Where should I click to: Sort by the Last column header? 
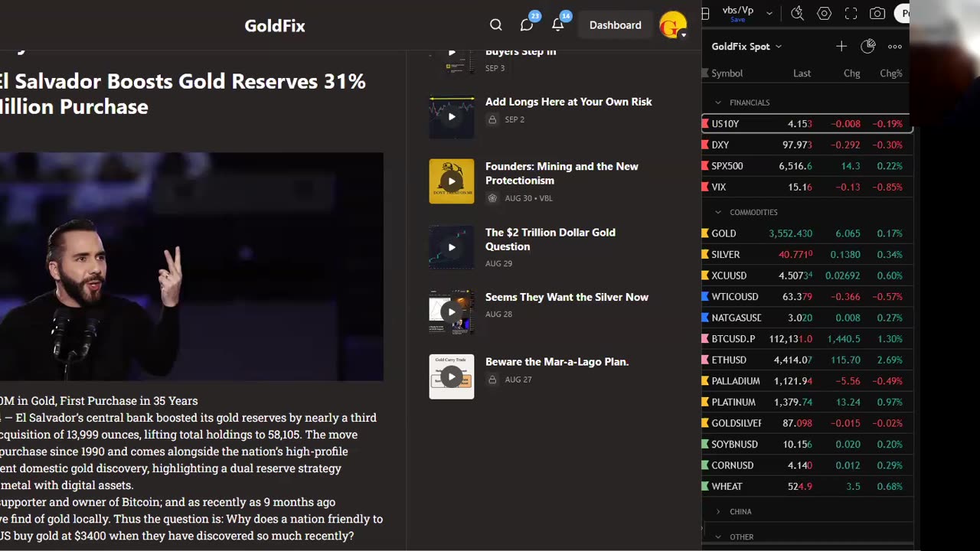[x=802, y=73]
